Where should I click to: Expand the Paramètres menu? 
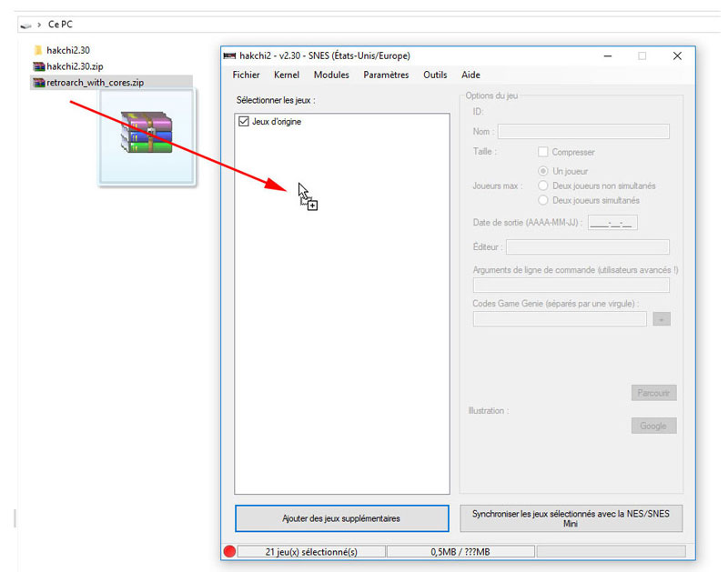click(386, 75)
